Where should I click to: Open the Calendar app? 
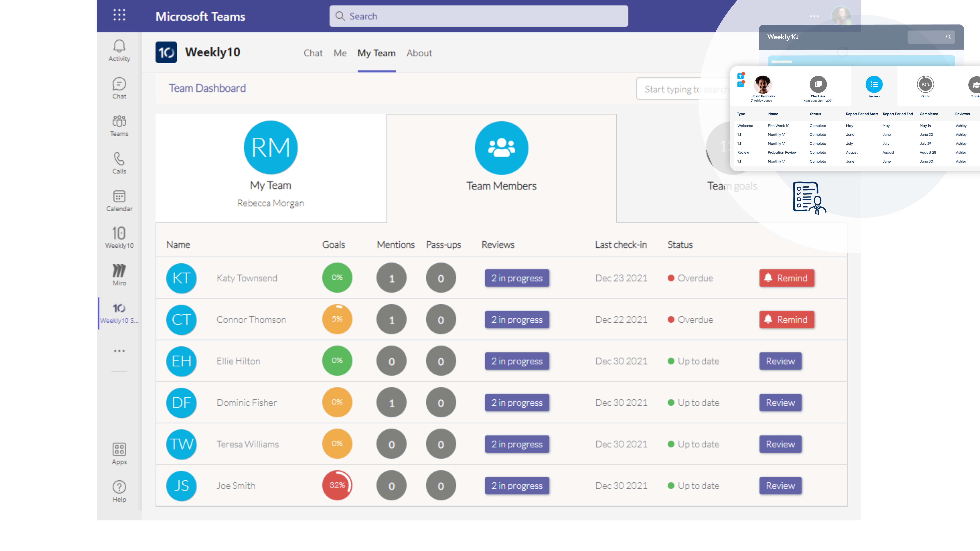(119, 201)
